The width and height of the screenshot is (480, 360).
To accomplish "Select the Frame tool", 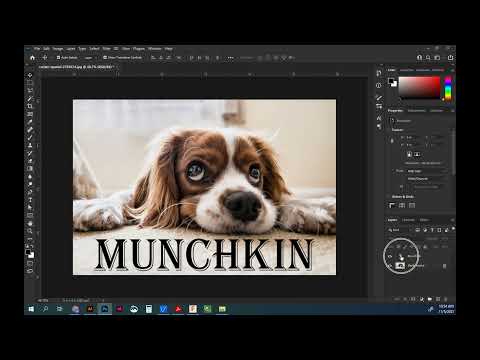I will click(30, 114).
